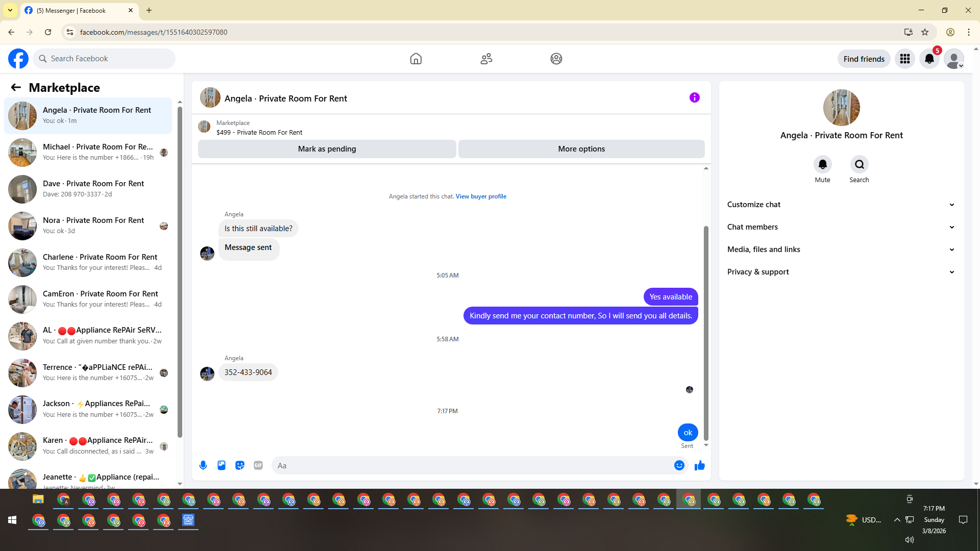Attach a photo using the image icon

(222, 465)
